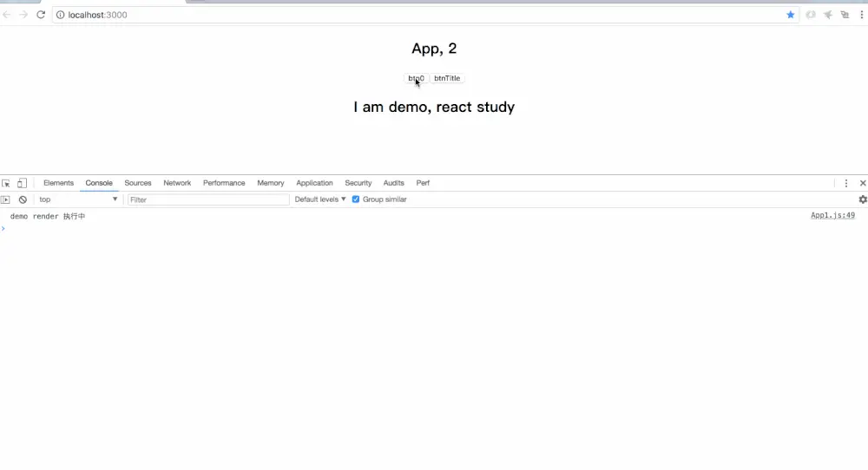Open the Performance tab
This screenshot has height=470, width=868.
pyautogui.click(x=224, y=183)
